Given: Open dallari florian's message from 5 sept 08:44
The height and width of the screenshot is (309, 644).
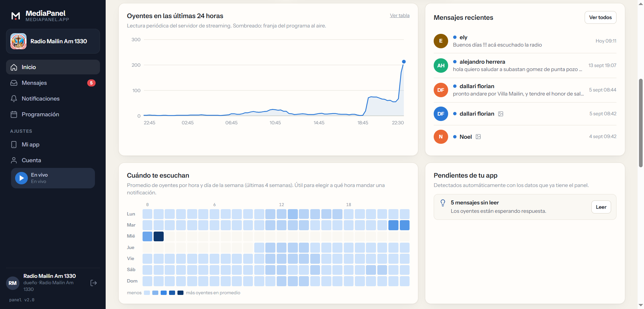Looking at the screenshot, I should pyautogui.click(x=525, y=90).
